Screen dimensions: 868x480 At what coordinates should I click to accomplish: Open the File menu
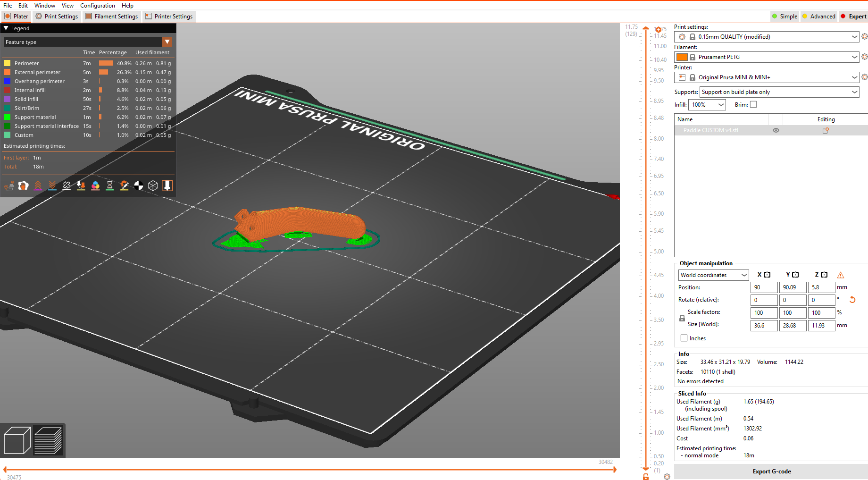[8, 6]
